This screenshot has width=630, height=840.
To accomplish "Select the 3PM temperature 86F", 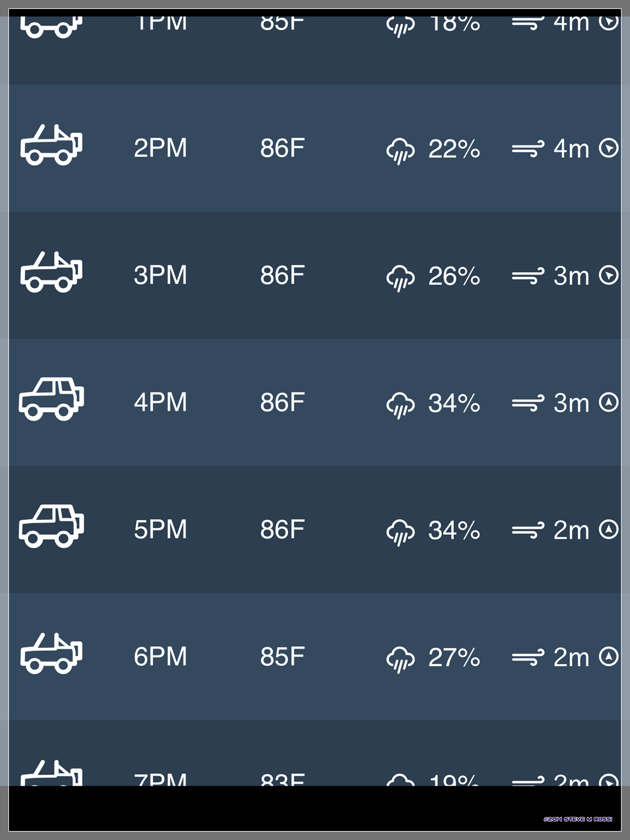I will point(282,276).
